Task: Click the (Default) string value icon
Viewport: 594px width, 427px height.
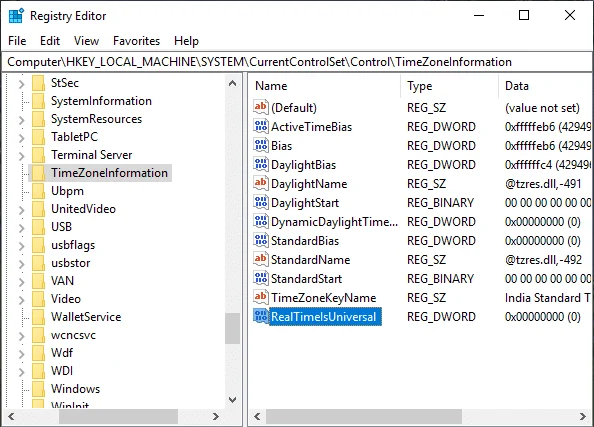Action: tap(261, 107)
